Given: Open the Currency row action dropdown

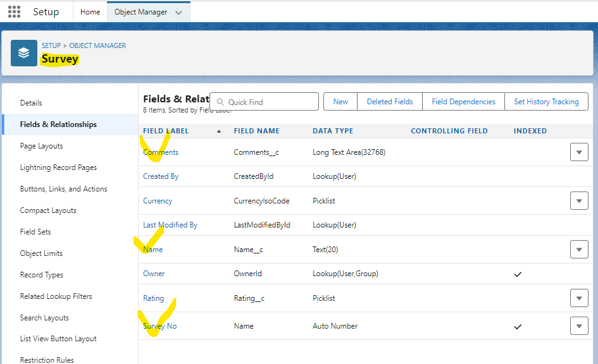Looking at the screenshot, I should [x=579, y=201].
